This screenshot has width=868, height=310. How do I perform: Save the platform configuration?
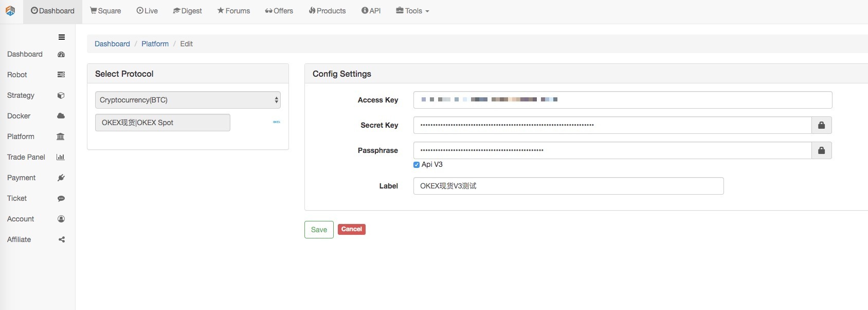(319, 230)
